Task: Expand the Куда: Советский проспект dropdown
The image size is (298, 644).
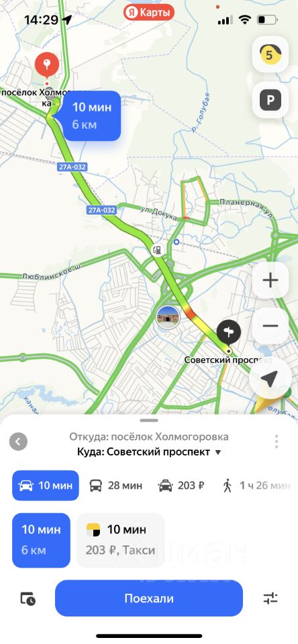Action: 149,452
